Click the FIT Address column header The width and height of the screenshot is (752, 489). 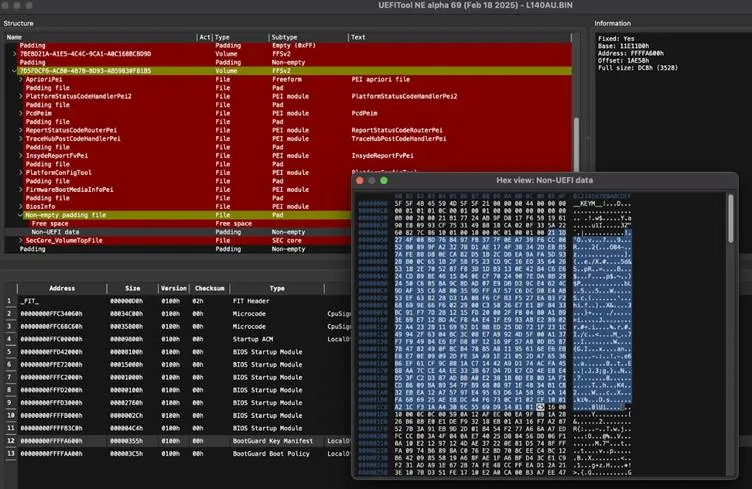pyautogui.click(x=62, y=289)
